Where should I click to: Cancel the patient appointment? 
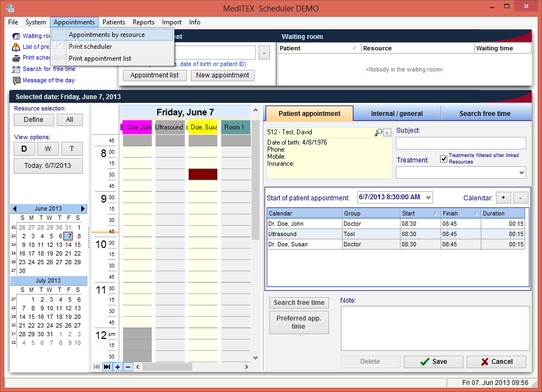click(496, 362)
